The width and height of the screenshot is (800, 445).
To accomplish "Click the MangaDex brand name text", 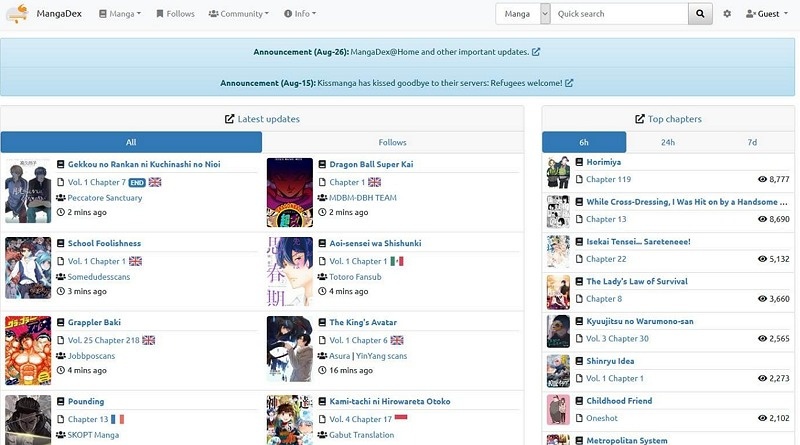I will click(x=59, y=14).
